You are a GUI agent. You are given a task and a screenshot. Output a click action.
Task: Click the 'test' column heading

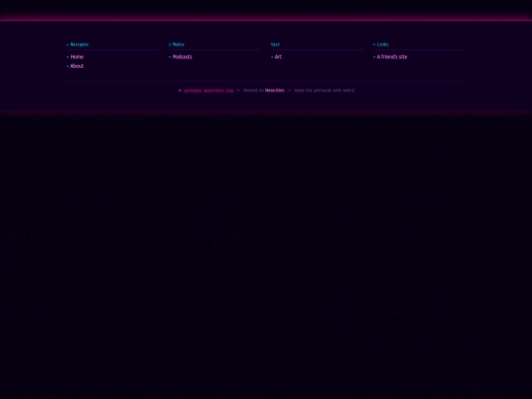(x=275, y=44)
